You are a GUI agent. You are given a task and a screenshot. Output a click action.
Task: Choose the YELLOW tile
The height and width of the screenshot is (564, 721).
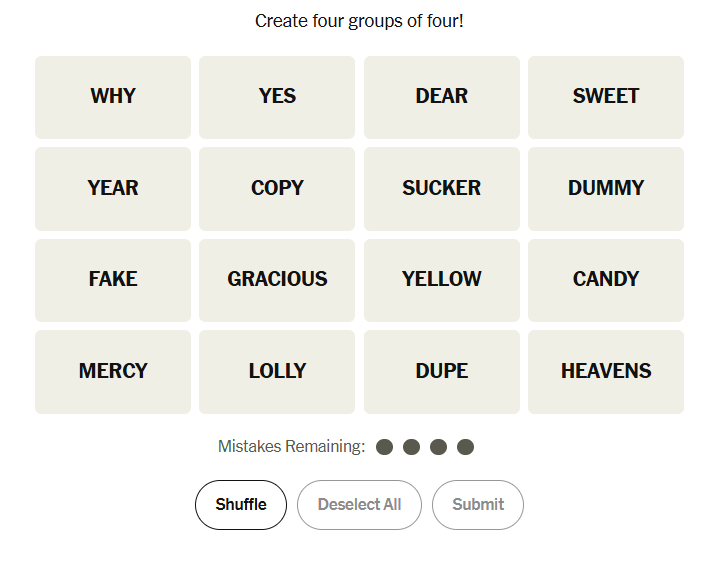(x=441, y=280)
